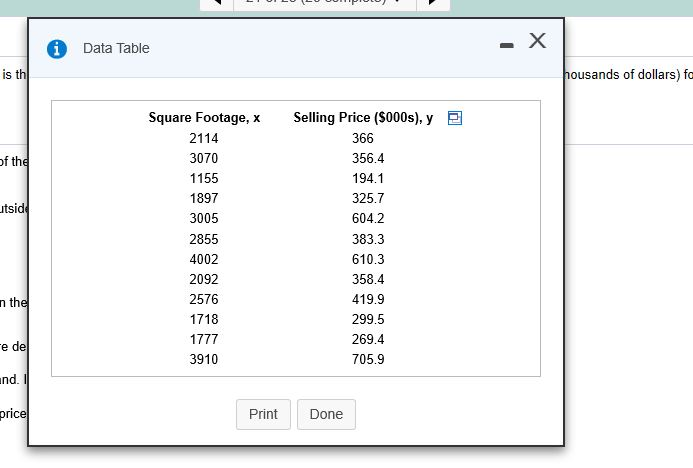
Task: Select selling price value 604.2
Action: (368, 218)
